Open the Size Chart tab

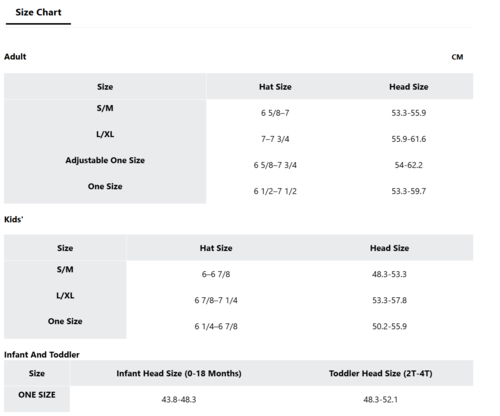pos(38,12)
